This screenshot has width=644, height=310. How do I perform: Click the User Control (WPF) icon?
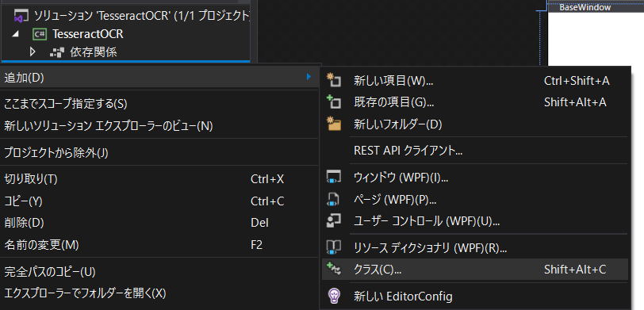333,221
